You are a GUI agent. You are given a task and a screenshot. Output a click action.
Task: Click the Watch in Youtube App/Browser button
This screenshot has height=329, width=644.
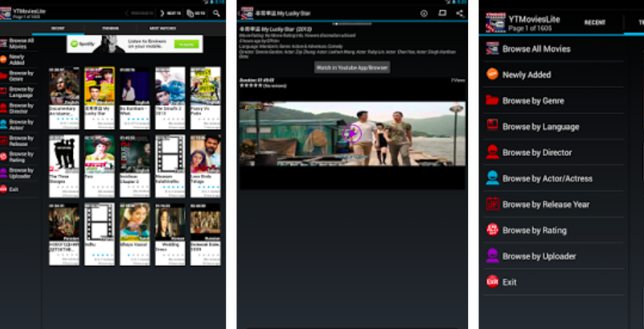tap(353, 67)
